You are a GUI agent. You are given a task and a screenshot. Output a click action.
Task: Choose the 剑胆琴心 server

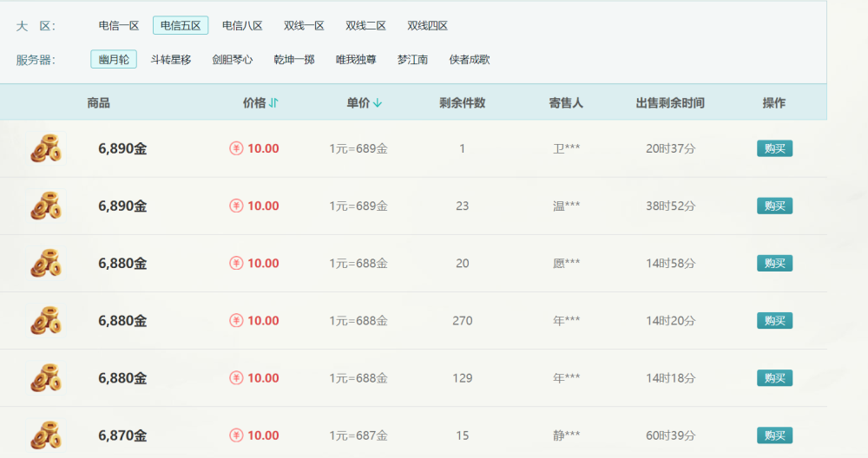pyautogui.click(x=233, y=60)
